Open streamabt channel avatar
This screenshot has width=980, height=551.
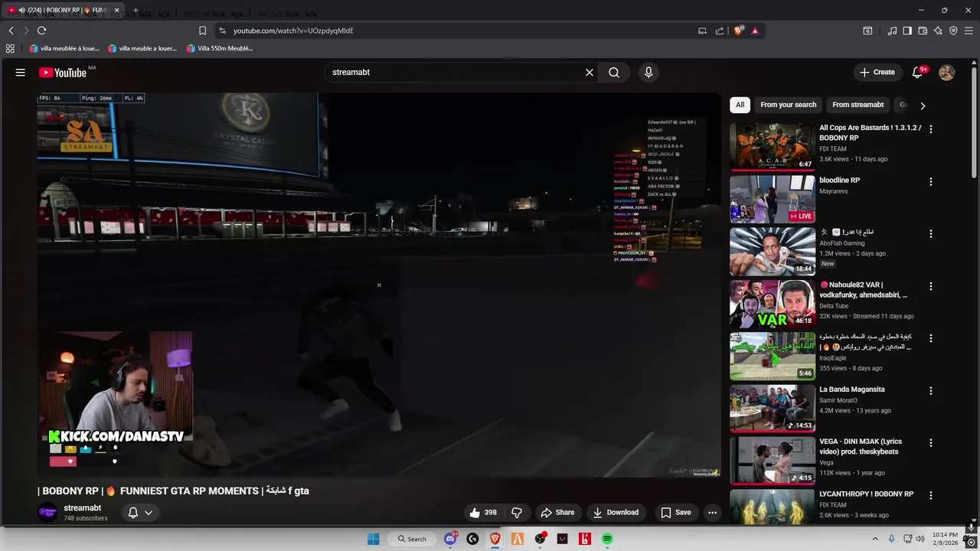[47, 513]
